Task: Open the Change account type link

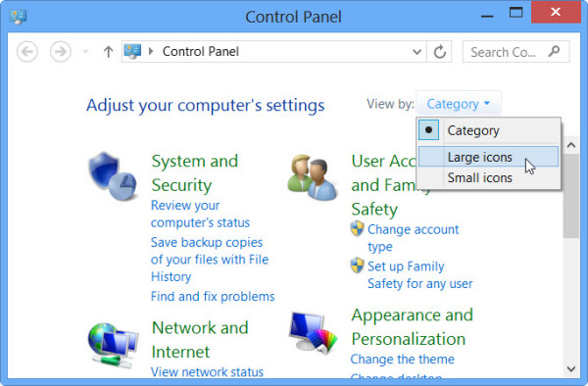Action: pyautogui.click(x=413, y=238)
